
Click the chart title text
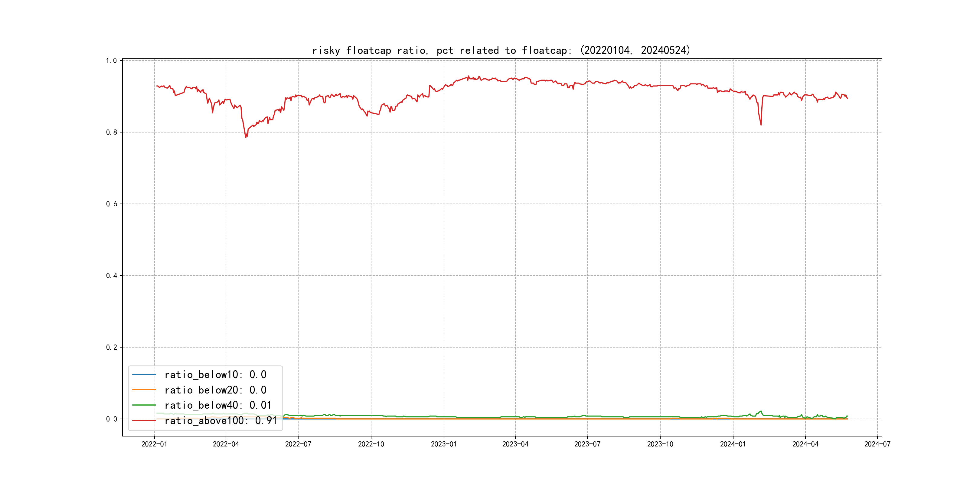point(501,50)
